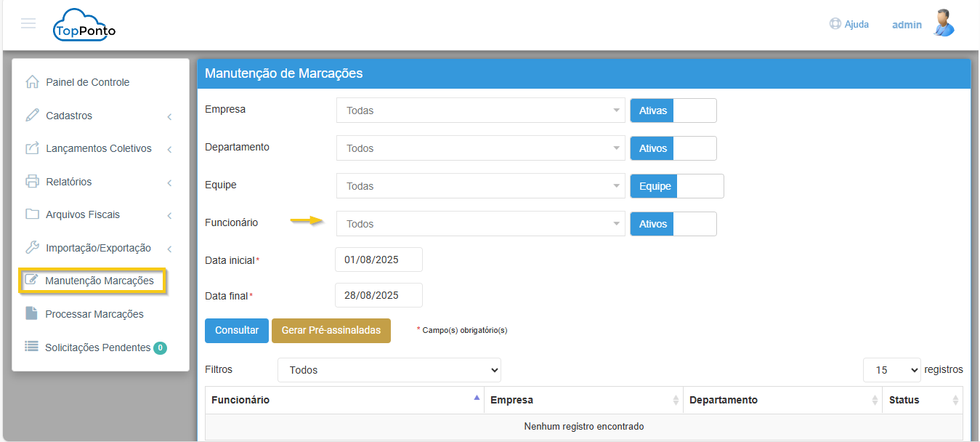Click the hamburger menu icon
This screenshot has height=442, width=980.
click(28, 23)
